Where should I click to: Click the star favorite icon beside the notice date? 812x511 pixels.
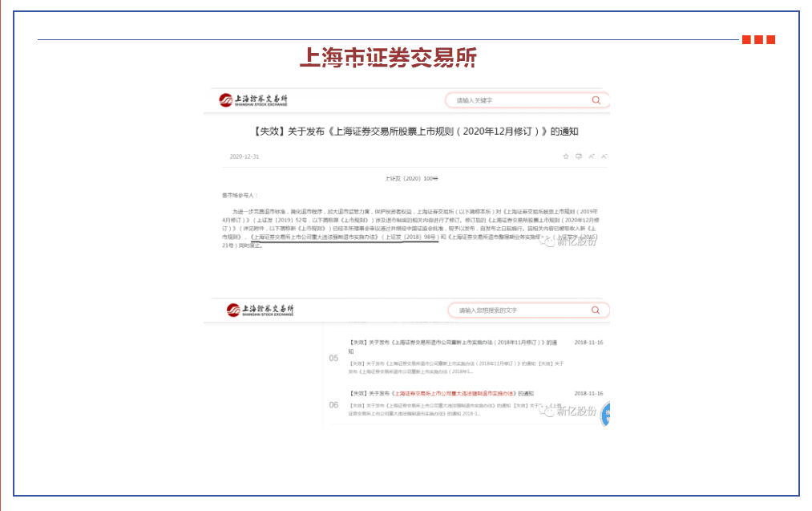[x=566, y=156]
